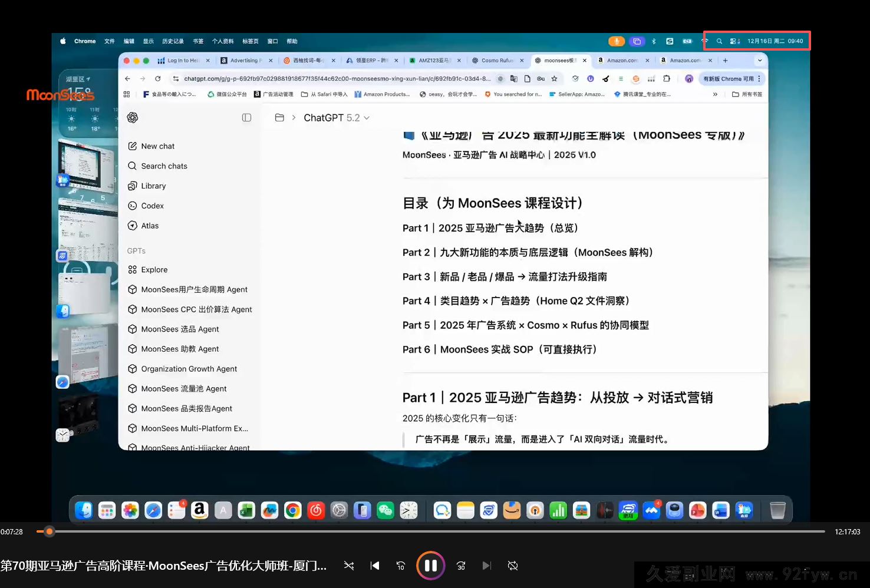Image resolution: width=870 pixels, height=588 pixels.
Task: Click the 有新版 Chrome 可用 update button
Action: [x=729, y=78]
